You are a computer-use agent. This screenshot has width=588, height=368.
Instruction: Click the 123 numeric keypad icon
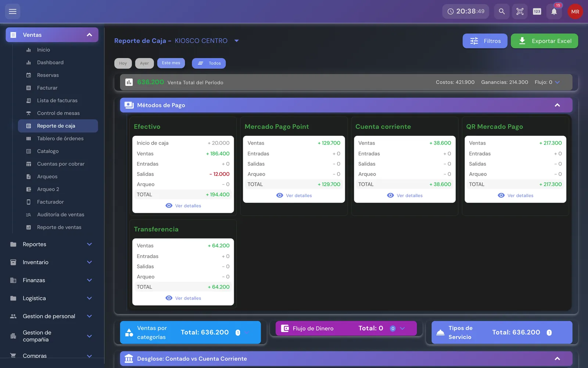point(537,11)
